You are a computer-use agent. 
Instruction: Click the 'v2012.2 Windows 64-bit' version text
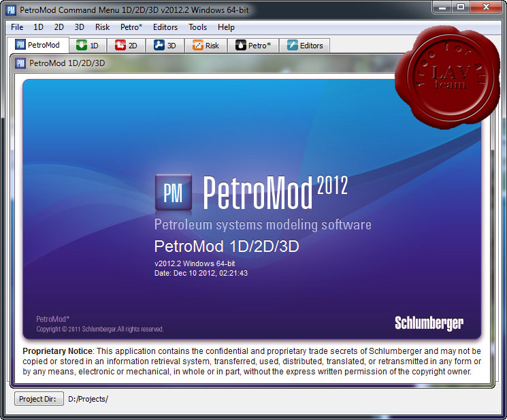tap(195, 263)
